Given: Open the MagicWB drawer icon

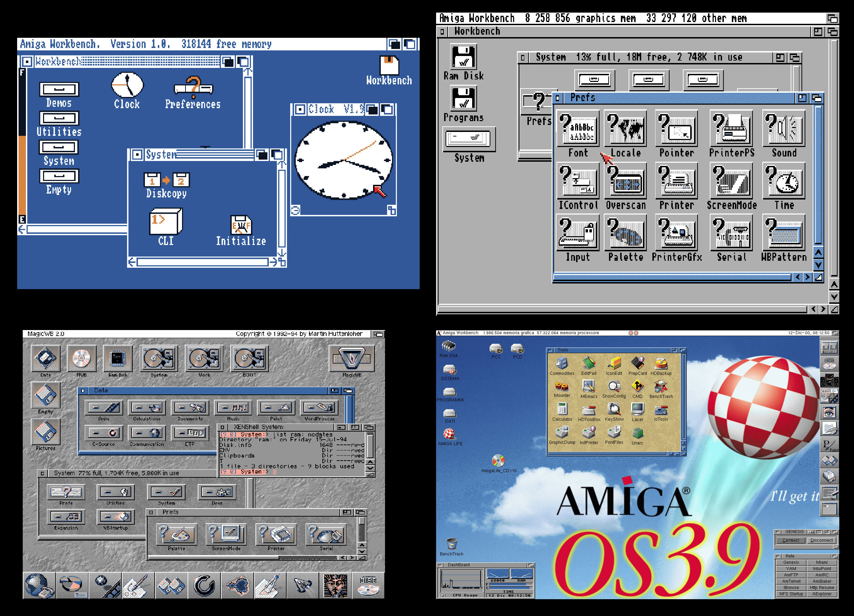Looking at the screenshot, I should [352, 358].
